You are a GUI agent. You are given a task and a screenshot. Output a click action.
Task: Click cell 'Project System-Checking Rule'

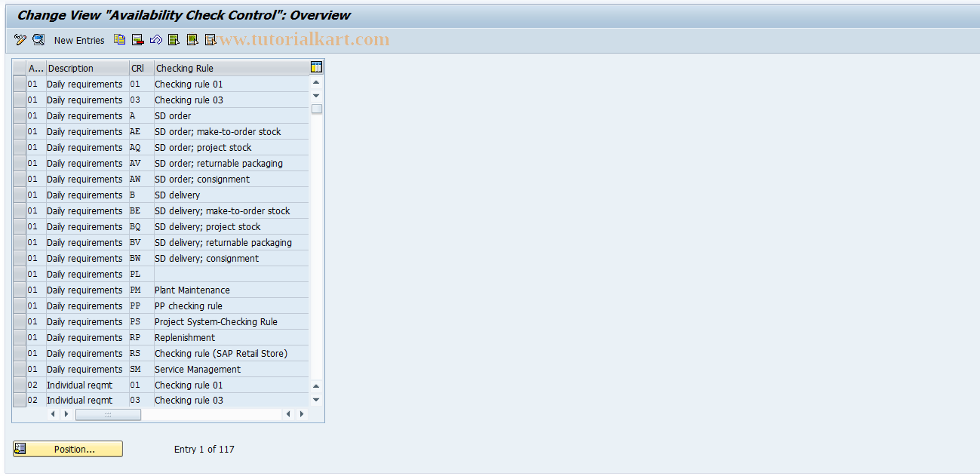pos(232,321)
